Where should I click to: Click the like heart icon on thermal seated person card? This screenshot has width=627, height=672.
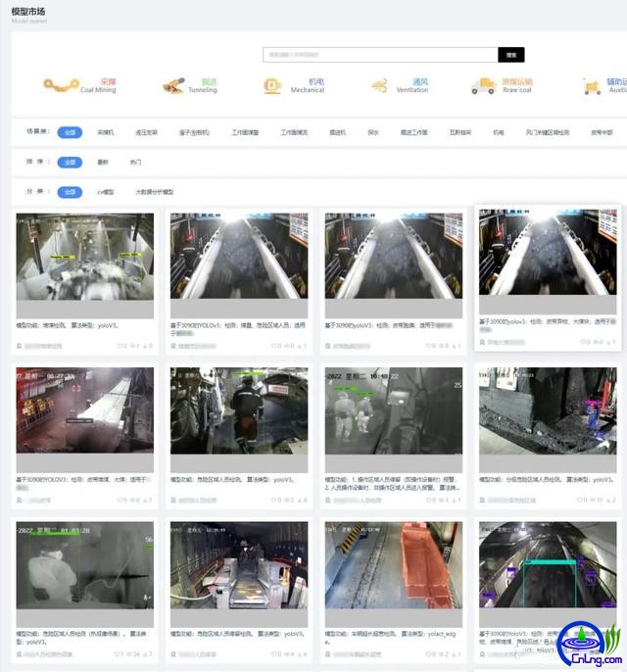(x=117, y=654)
